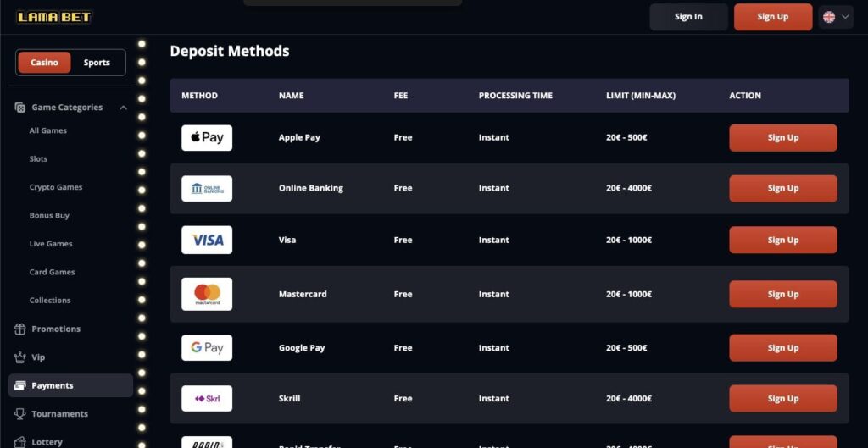
Task: Click Apple Pay limit 20€ - 500€
Action: click(x=626, y=138)
